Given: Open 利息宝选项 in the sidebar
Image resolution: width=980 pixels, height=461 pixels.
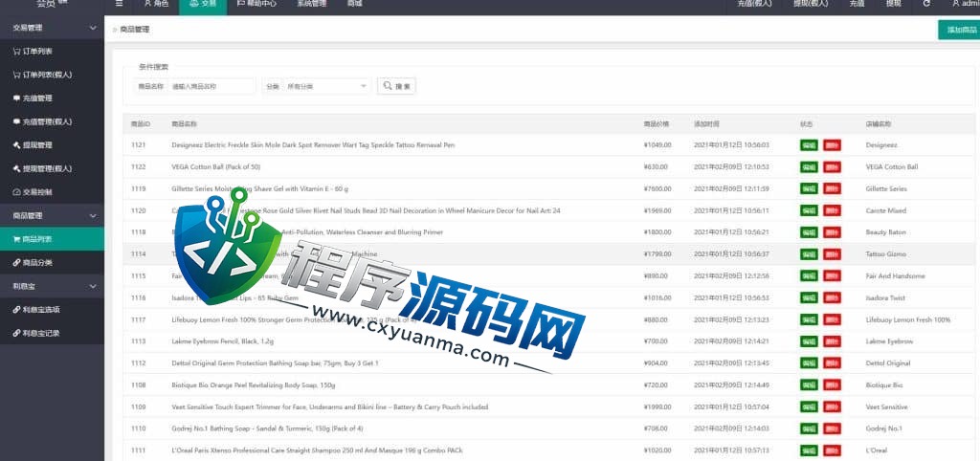Looking at the screenshot, I should 52,310.
